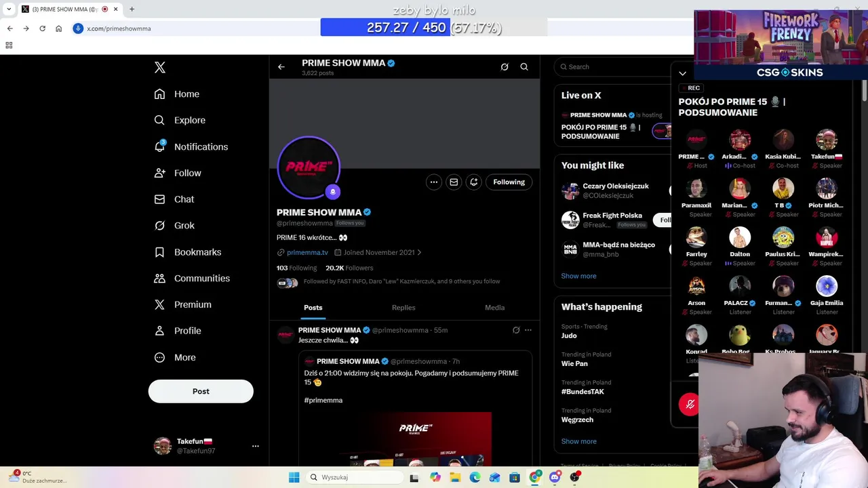Click Show more under What's happening
The width and height of the screenshot is (868, 488).
(578, 441)
